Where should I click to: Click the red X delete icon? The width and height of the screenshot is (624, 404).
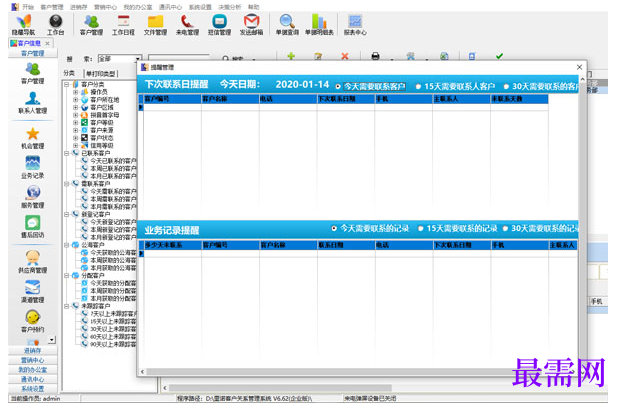[x=345, y=56]
